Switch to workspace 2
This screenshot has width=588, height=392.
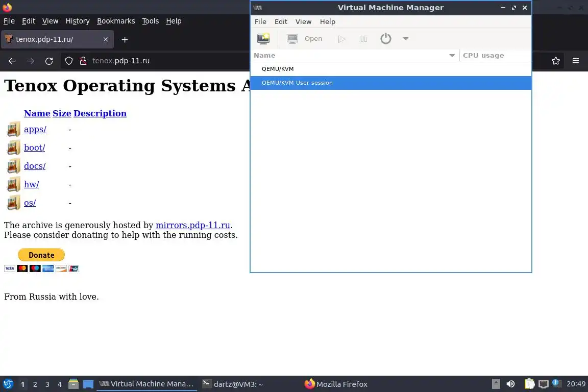tap(35, 384)
